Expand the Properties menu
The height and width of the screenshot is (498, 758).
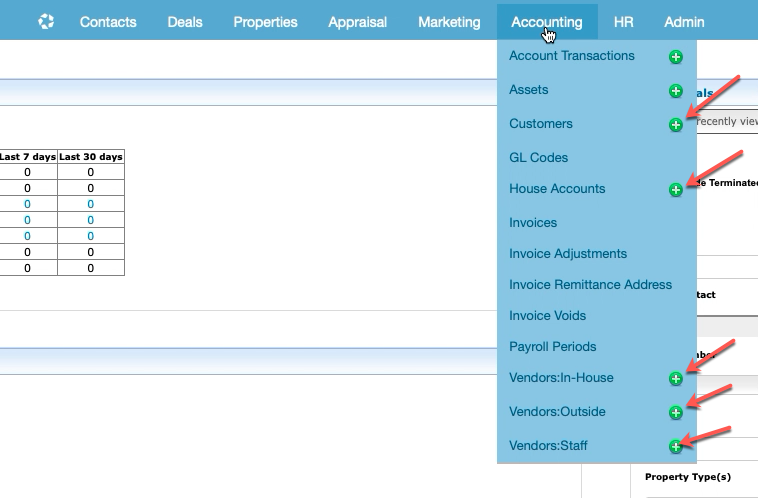pos(265,22)
